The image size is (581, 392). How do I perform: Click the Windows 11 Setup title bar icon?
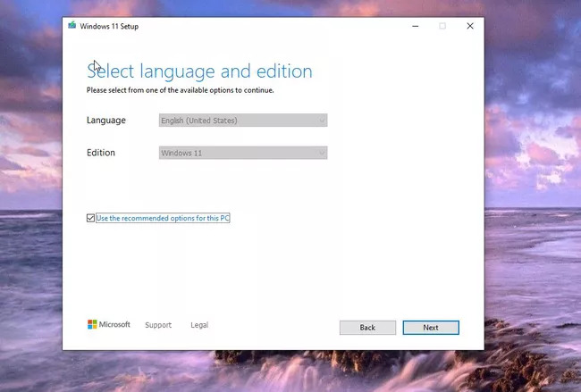[72, 26]
